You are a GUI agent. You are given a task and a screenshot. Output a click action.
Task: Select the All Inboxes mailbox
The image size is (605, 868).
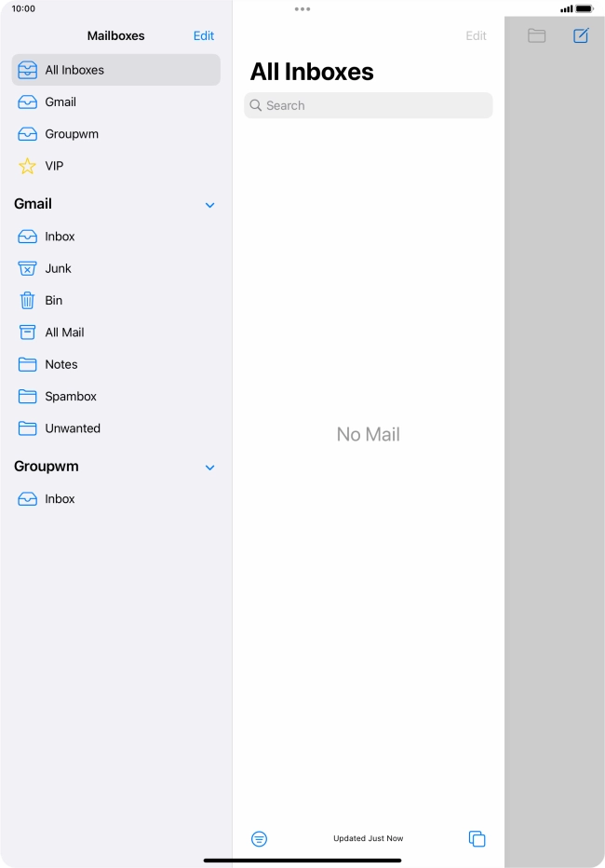point(116,70)
